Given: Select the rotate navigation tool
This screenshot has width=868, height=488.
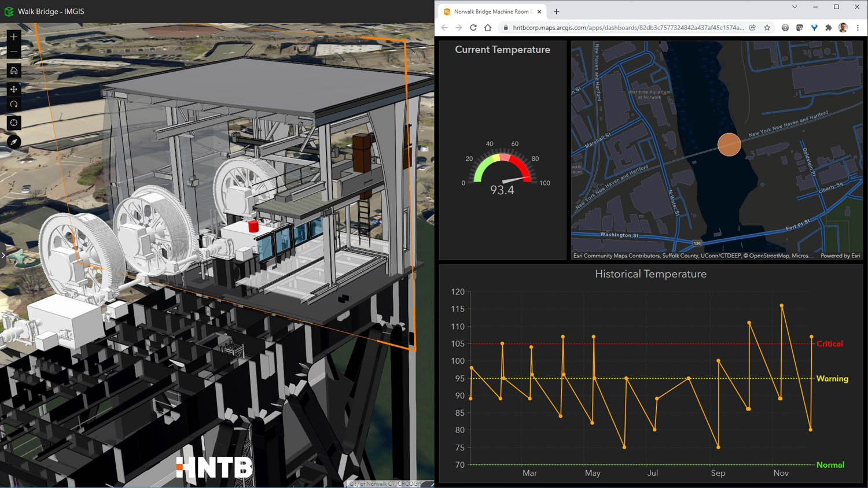Looking at the screenshot, I should pos(14,104).
